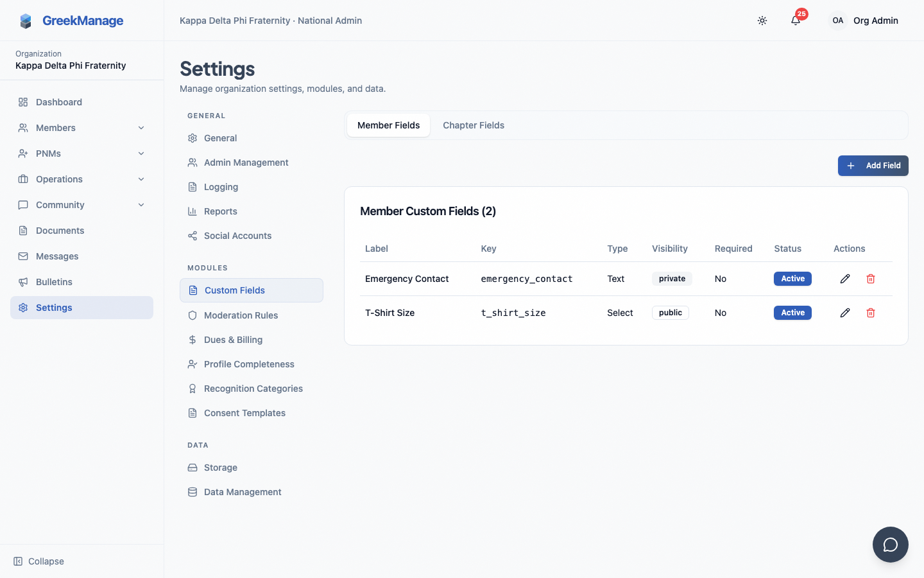Click the Admin Management users icon
Viewport: 924px width, 578px height.
[193, 162]
